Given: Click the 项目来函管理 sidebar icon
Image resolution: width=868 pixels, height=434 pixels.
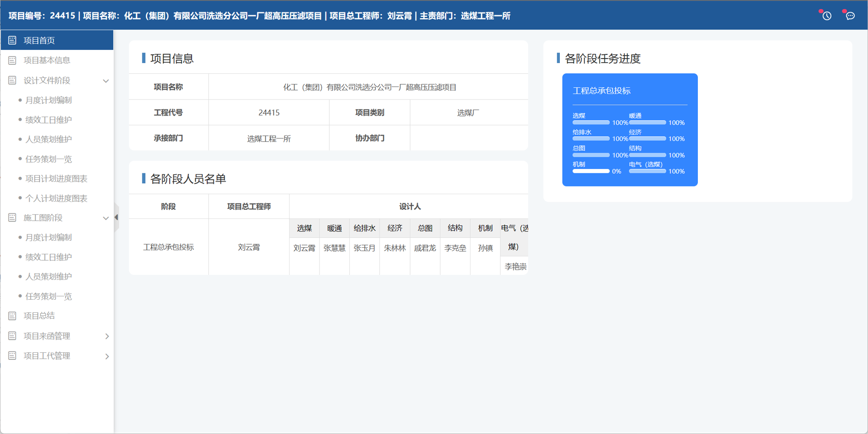Looking at the screenshot, I should click(12, 336).
